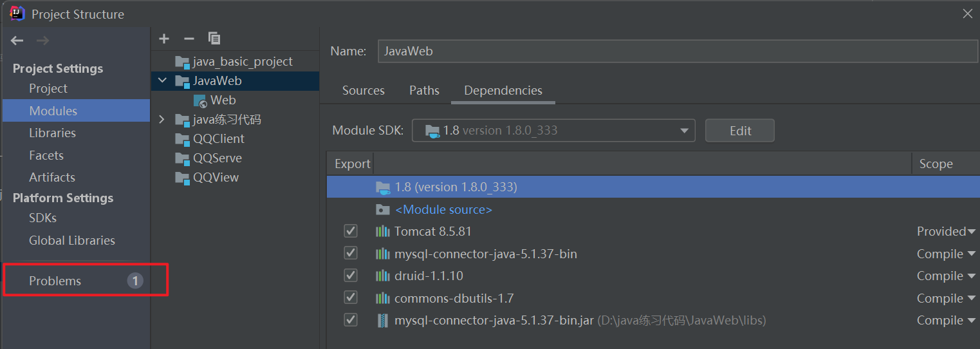980x349 pixels.
Task: Select Libraries in Project Settings
Action: tap(52, 133)
